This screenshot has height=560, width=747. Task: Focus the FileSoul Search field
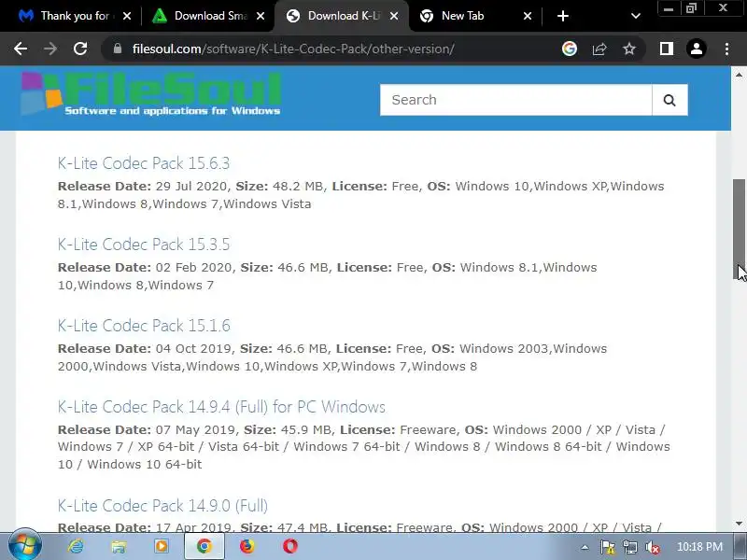click(516, 100)
